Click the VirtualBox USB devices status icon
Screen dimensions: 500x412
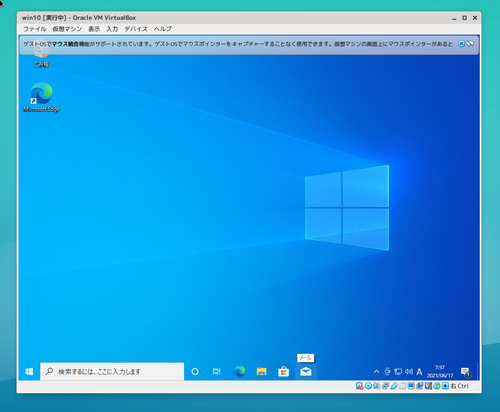(x=394, y=386)
